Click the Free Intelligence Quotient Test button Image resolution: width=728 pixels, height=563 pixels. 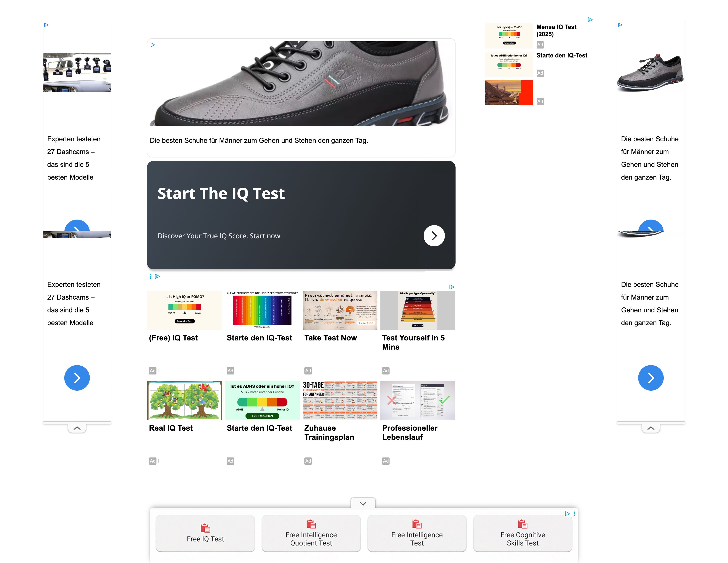(311, 533)
